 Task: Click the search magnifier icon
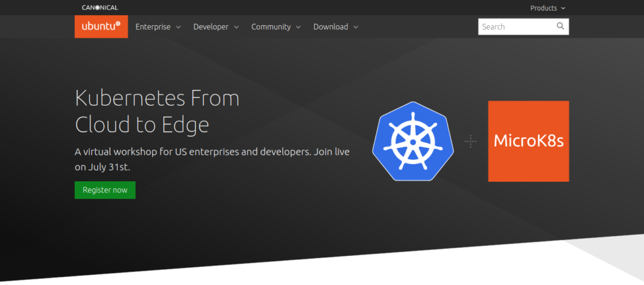tap(560, 26)
